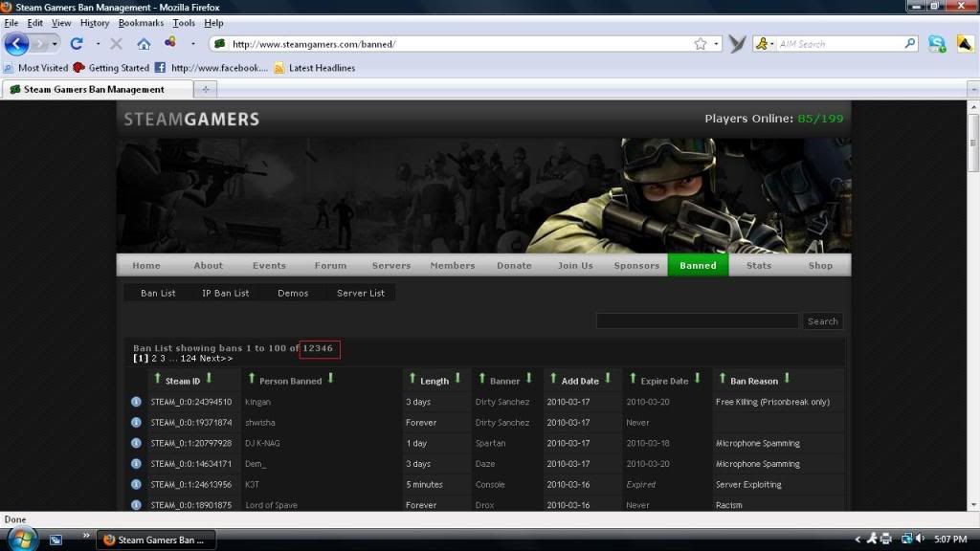This screenshot has height=551, width=980.
Task: Open the Getting Started bookmark
Action: pyautogui.click(x=111, y=68)
